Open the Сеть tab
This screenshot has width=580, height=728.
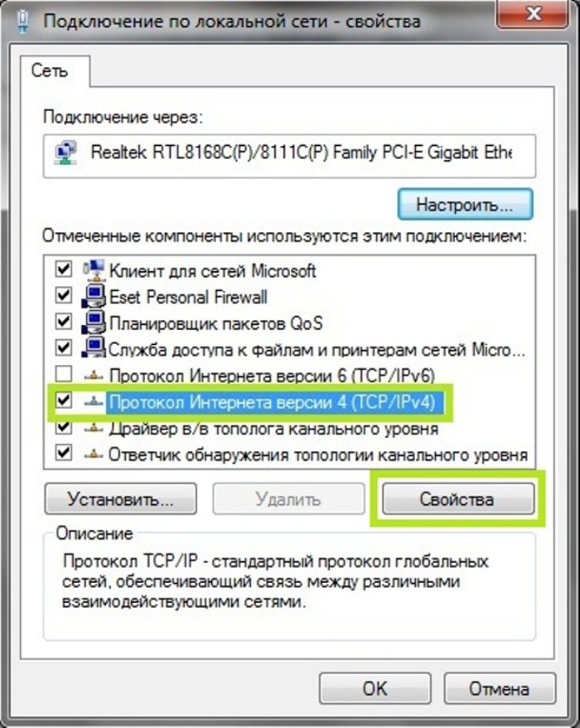(50, 70)
